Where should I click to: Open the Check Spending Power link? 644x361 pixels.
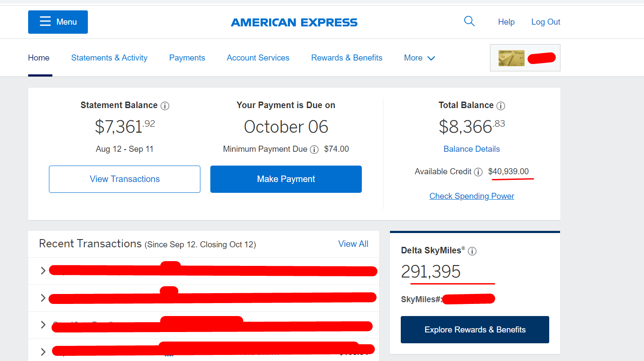coord(472,196)
